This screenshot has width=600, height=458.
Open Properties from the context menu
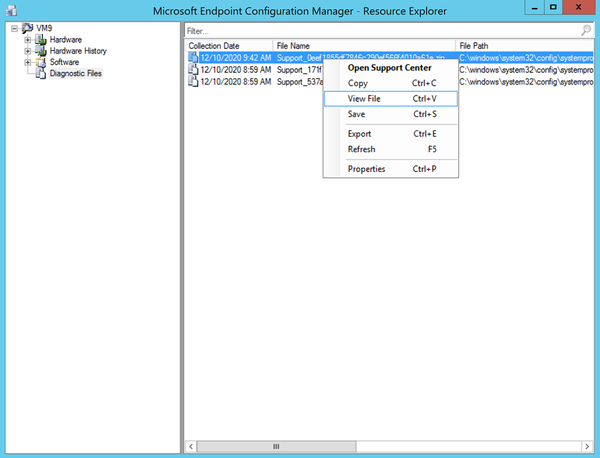390,169
